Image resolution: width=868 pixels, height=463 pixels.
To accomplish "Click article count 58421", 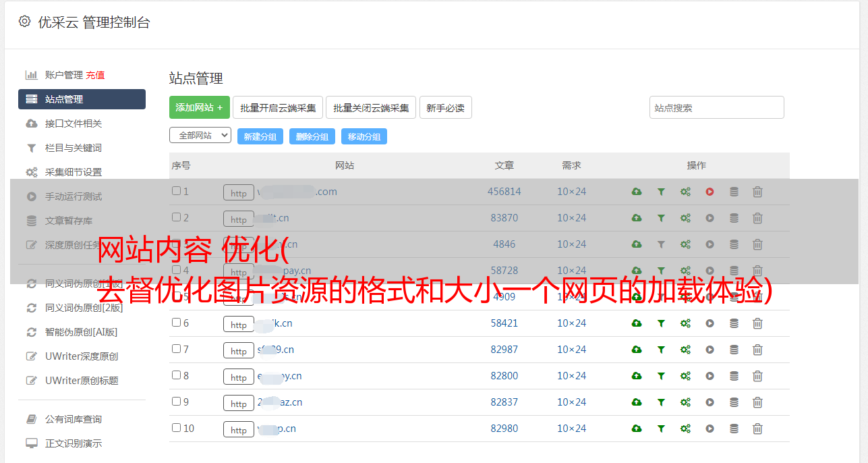I will click(504, 323).
